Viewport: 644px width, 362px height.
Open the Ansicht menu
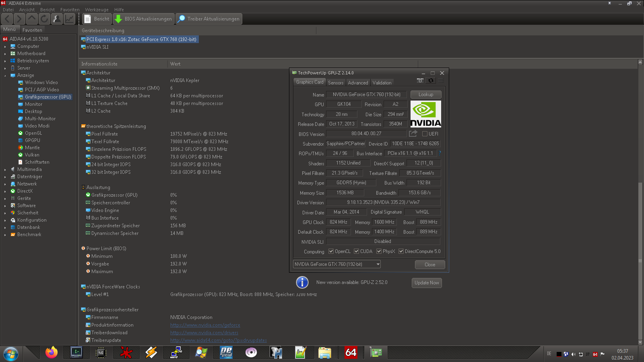coord(27,10)
